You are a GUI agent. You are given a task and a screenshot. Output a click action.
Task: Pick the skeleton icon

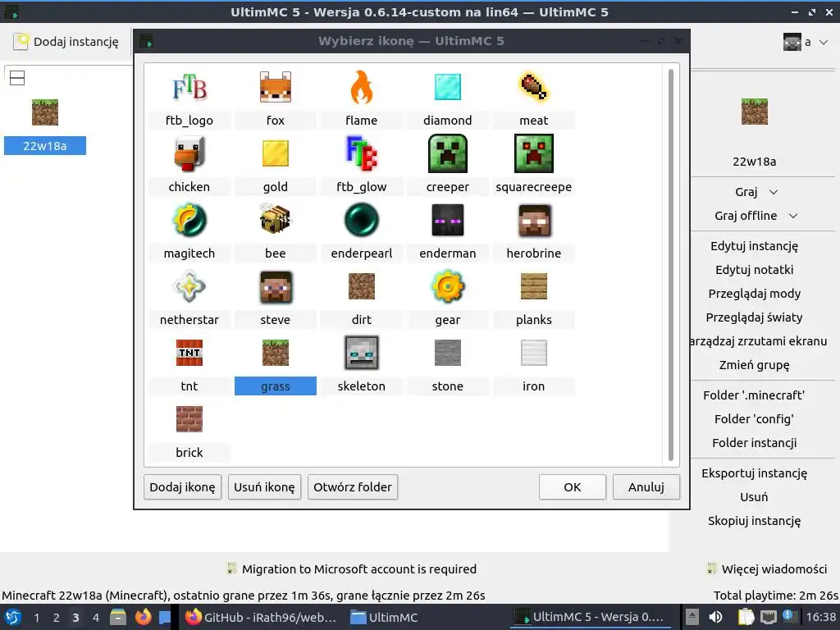(x=362, y=353)
